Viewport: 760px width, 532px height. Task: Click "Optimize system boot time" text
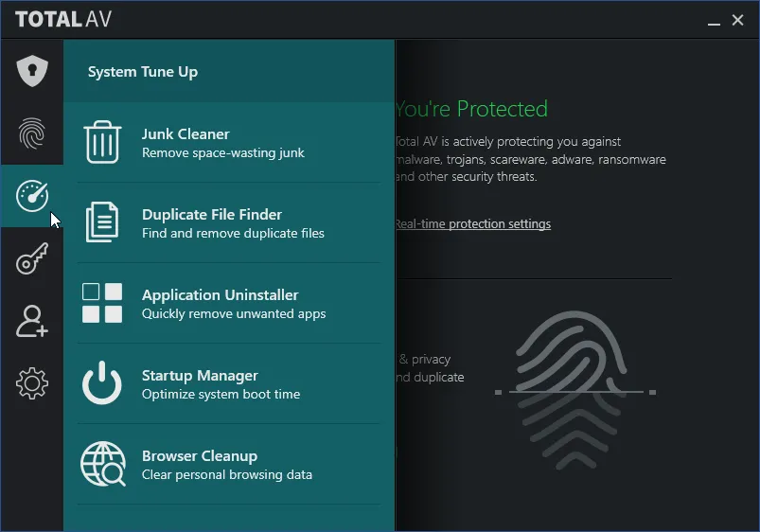221,395
